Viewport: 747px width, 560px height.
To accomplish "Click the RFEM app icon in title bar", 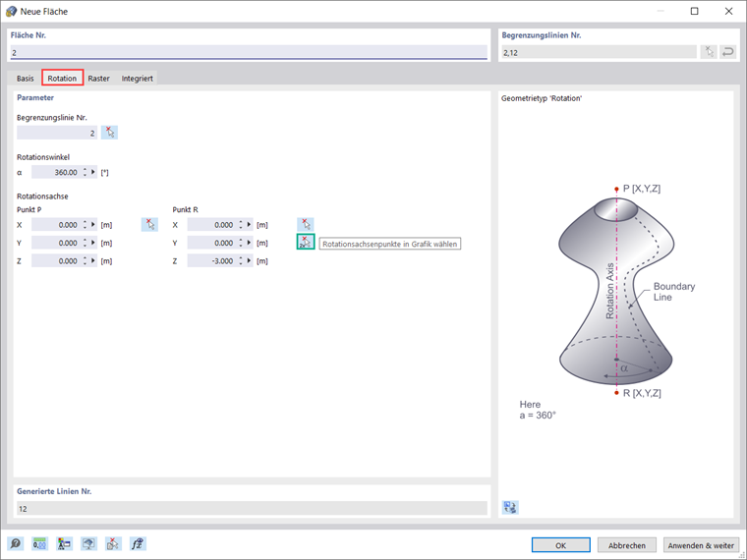I will 11,11.
